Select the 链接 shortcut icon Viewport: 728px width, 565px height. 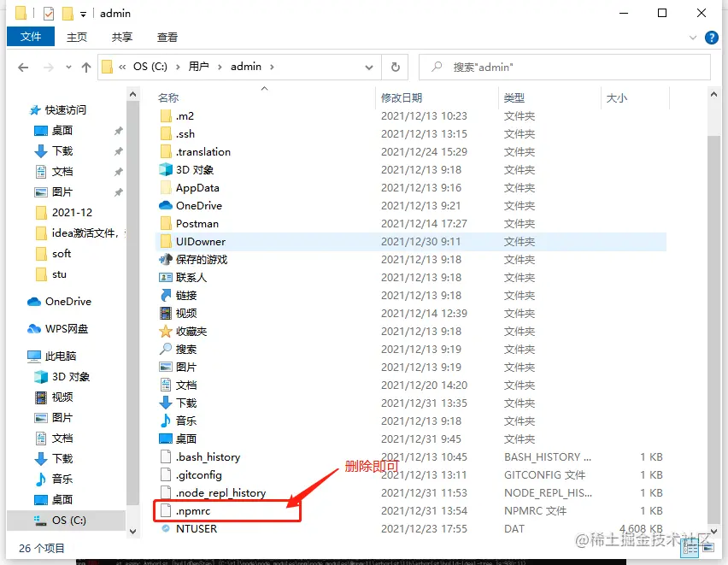pyautogui.click(x=166, y=296)
